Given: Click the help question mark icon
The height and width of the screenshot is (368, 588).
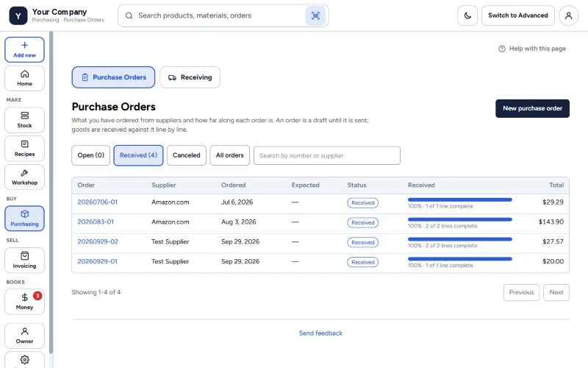Looking at the screenshot, I should [x=502, y=49].
